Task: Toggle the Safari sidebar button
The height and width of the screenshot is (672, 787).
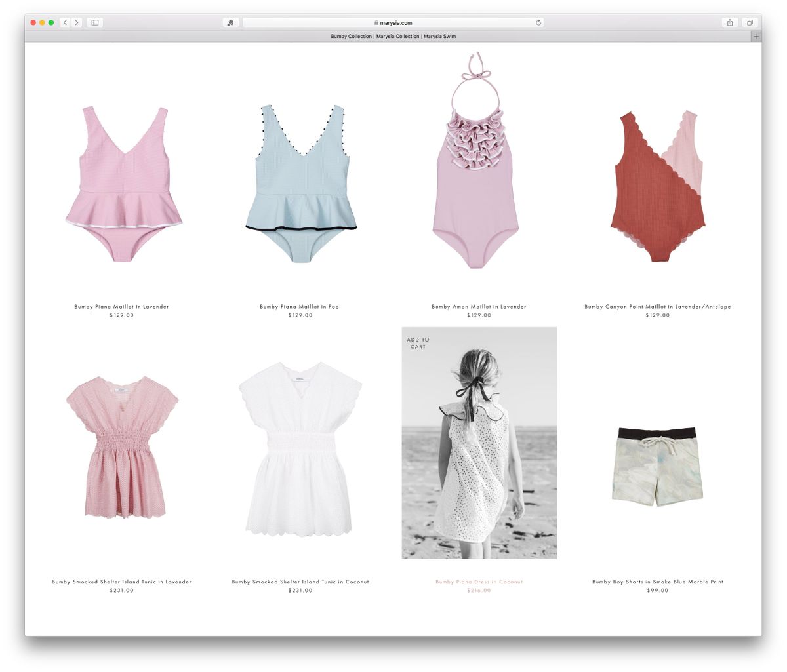Action: pos(95,22)
